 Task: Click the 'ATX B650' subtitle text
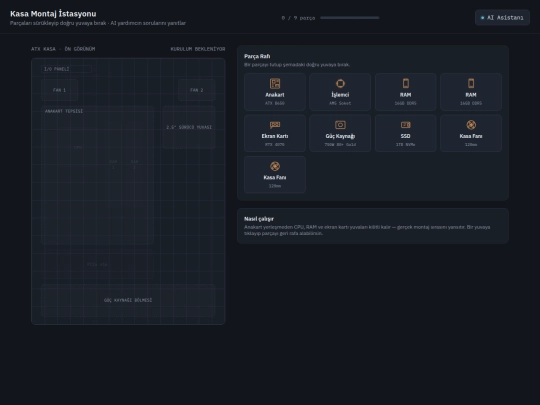(x=275, y=103)
